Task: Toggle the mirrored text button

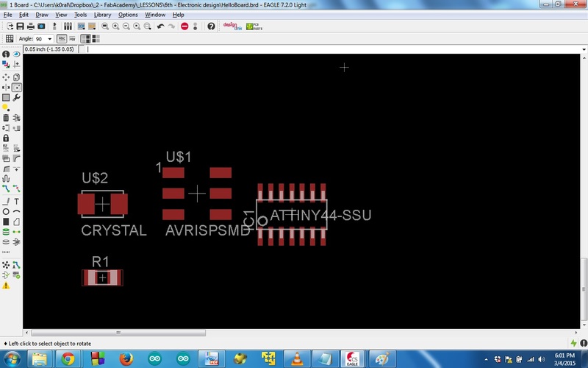Action: coord(72,38)
